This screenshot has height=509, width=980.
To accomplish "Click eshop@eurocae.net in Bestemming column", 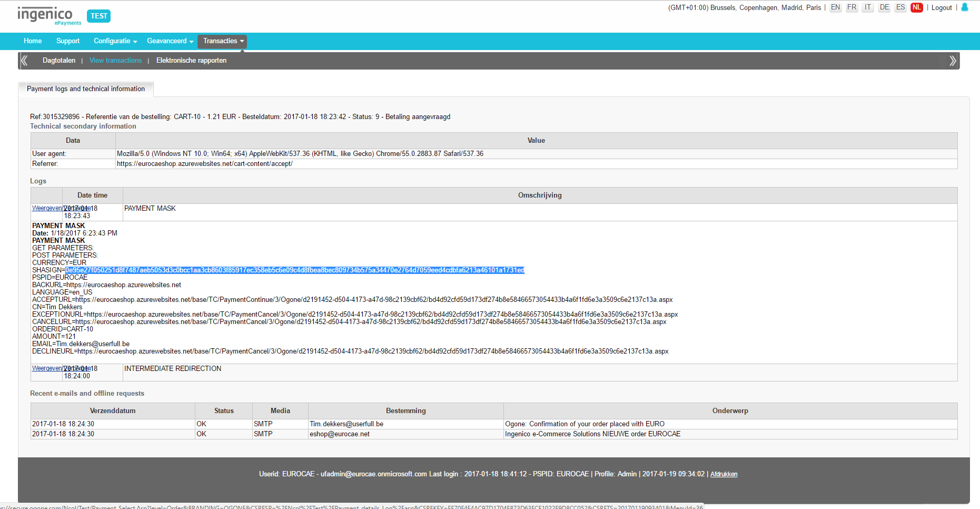I will [340, 434].
